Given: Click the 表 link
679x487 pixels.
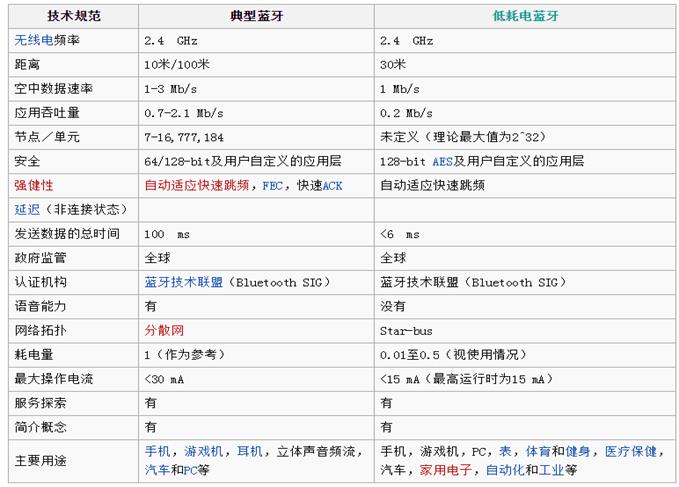Looking at the screenshot, I should tap(505, 452).
